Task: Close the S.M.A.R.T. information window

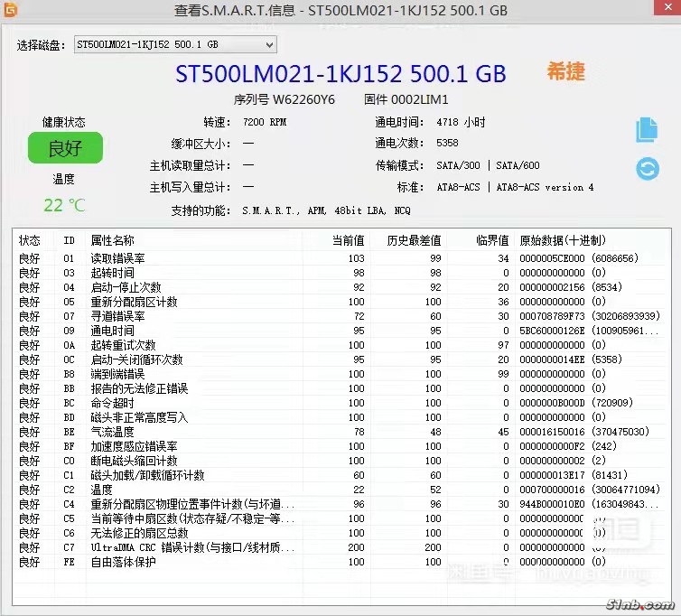Action: pos(667,7)
